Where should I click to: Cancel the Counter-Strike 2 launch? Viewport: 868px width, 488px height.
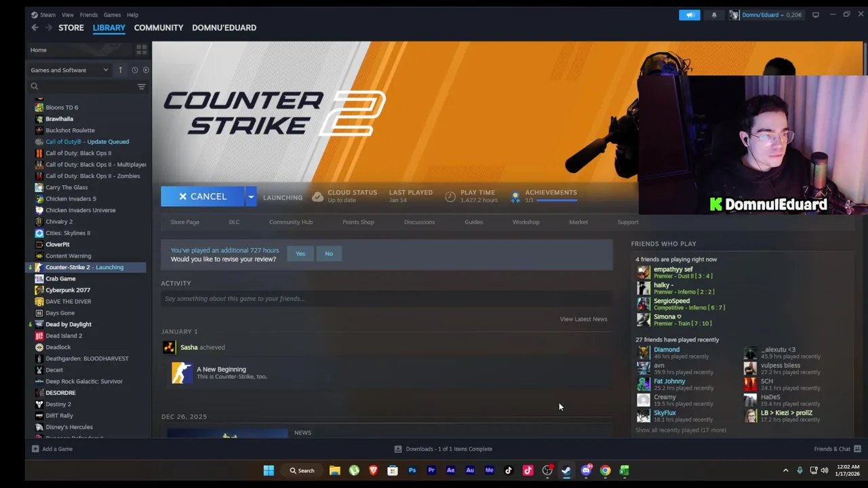pos(203,197)
